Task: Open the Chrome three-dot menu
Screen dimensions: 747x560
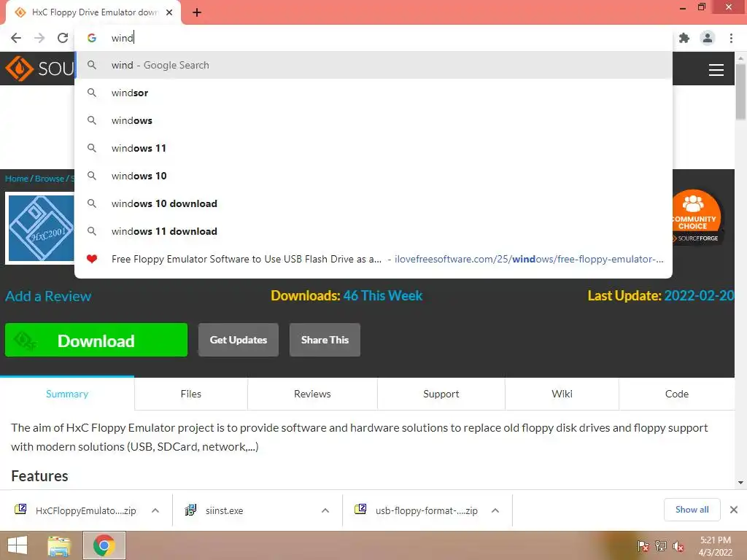Action: (x=731, y=38)
